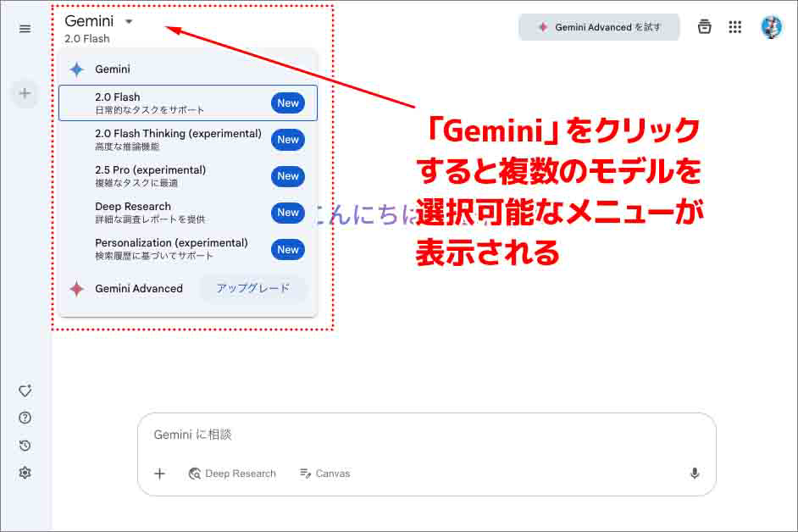The height and width of the screenshot is (532, 798).
Task: Open the help question mark icon
Action: (24, 417)
